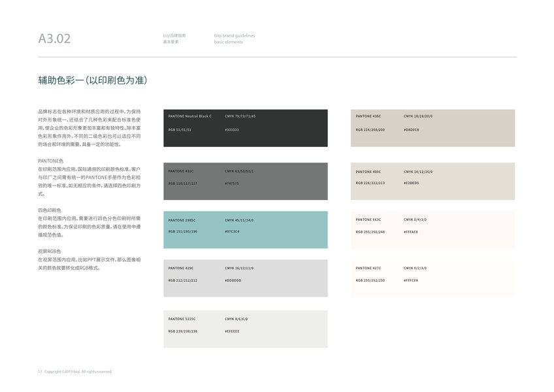Click the hex value "#747575"
This screenshot has height=392, width=554.
pyautogui.click(x=232, y=184)
